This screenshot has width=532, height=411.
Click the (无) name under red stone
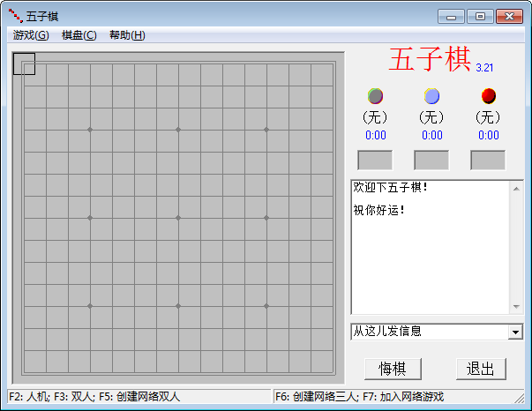[x=488, y=117]
